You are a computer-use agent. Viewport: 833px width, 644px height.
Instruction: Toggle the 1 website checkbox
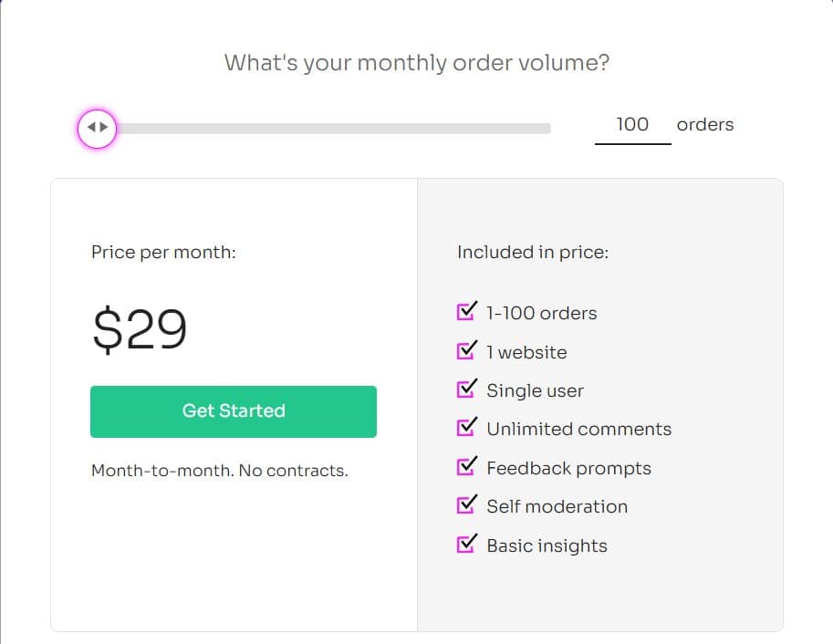click(464, 350)
